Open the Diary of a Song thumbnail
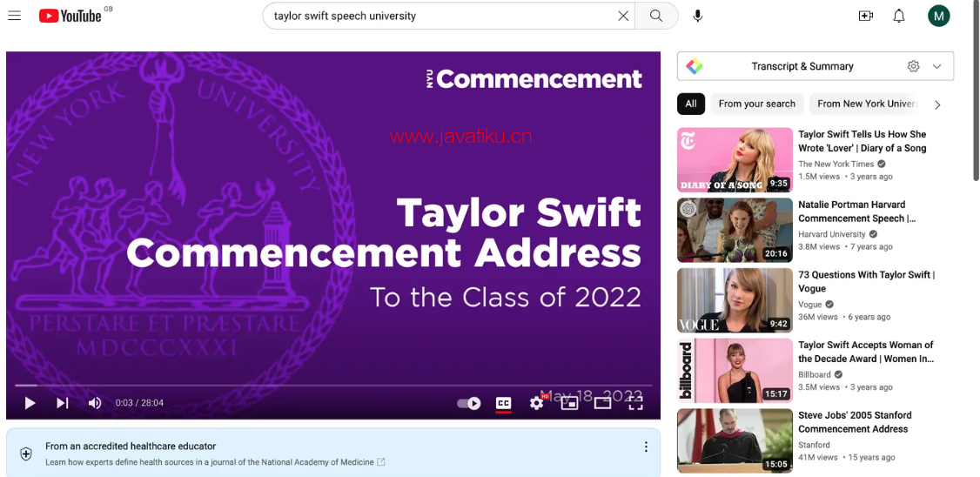 coord(735,160)
